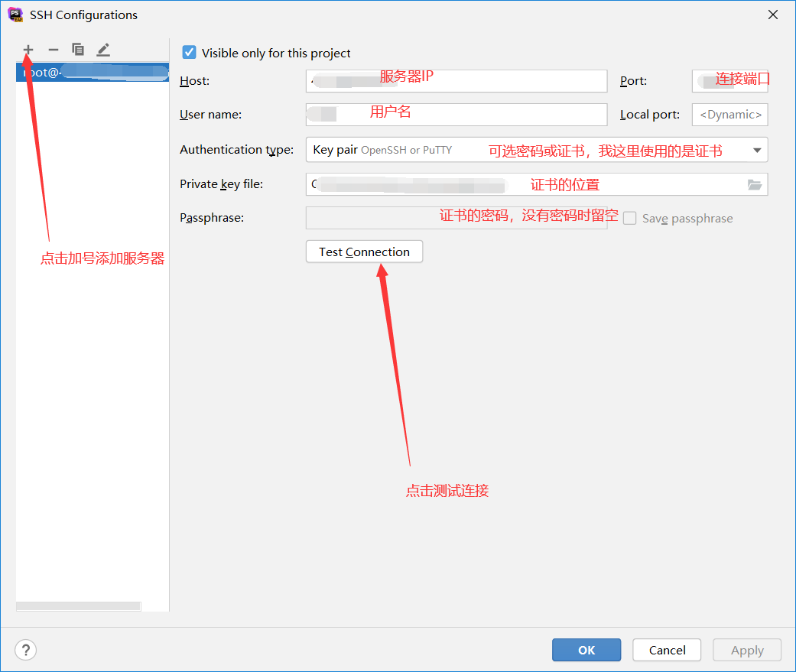Open help with the question mark button
Screen dimensions: 796x672
26,650
